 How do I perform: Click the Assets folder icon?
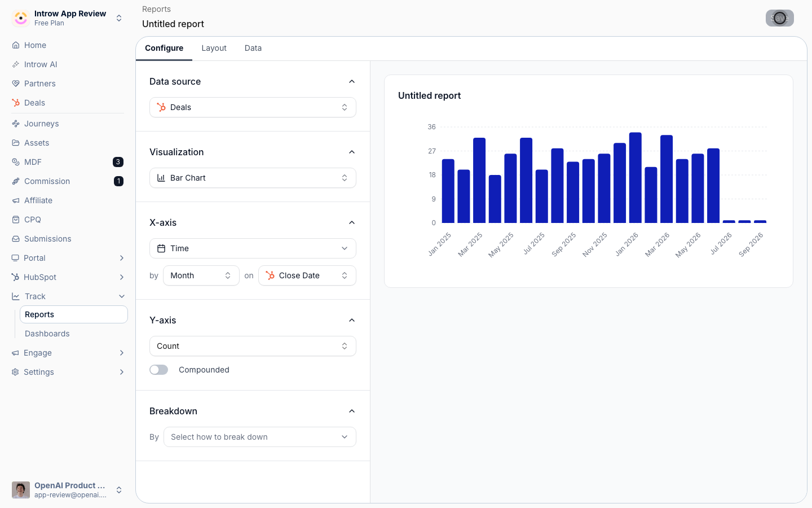(16, 143)
